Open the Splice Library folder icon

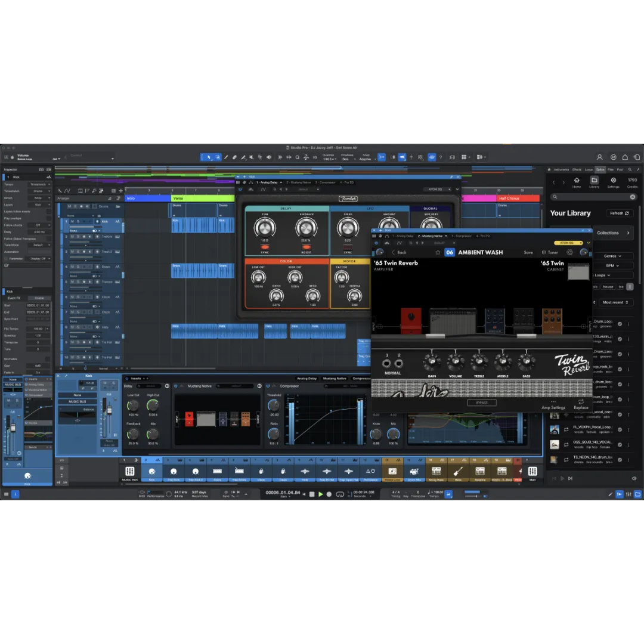pos(594,181)
